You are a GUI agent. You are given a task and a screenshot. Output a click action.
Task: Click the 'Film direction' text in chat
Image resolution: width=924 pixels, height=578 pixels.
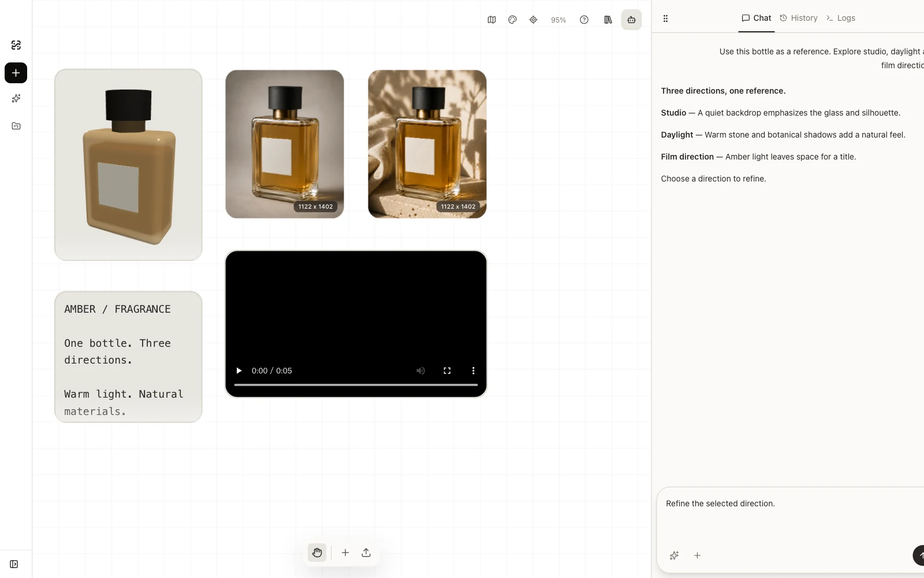687,157
